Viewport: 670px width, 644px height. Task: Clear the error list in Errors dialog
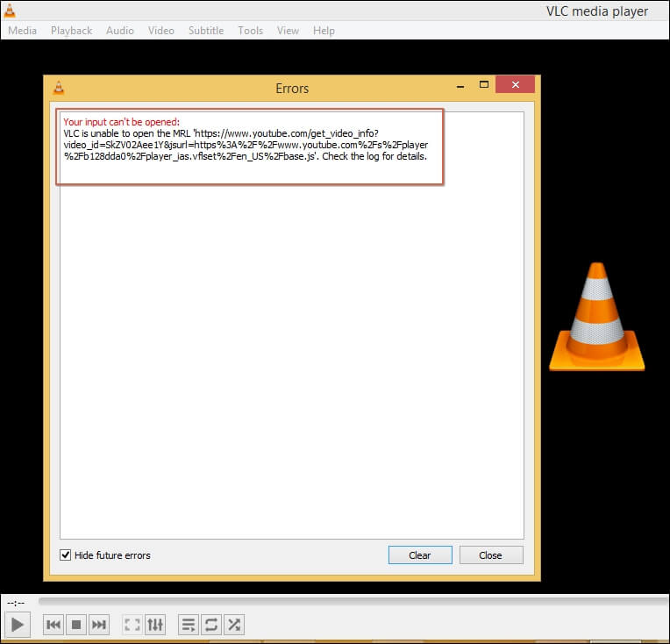[420, 555]
